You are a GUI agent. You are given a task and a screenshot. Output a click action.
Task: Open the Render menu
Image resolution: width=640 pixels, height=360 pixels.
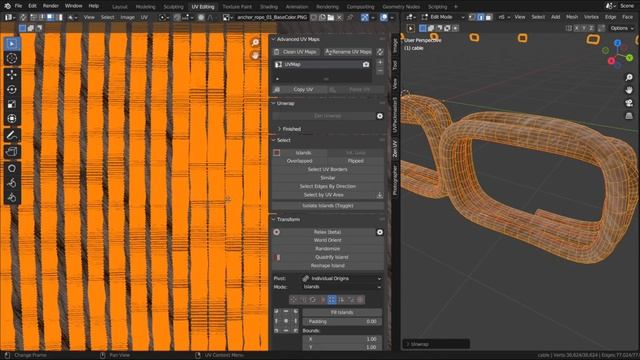tap(51, 6)
